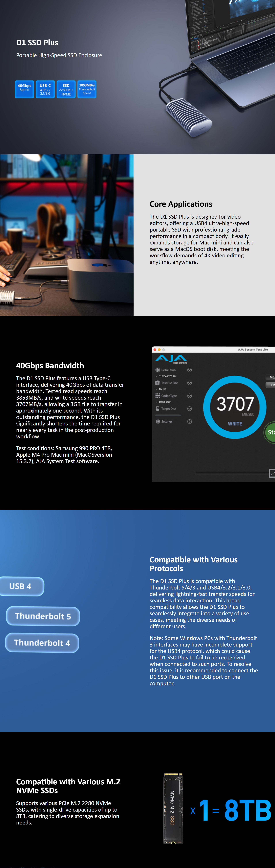
Task: Click the Compatible with Various M.2 NVMe SSDs heading
Action: pyautogui.click(x=68, y=786)
